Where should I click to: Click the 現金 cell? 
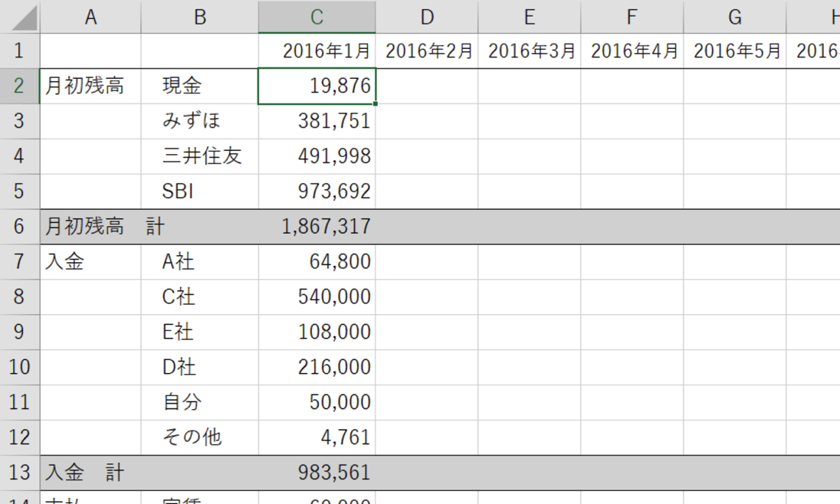click(200, 86)
